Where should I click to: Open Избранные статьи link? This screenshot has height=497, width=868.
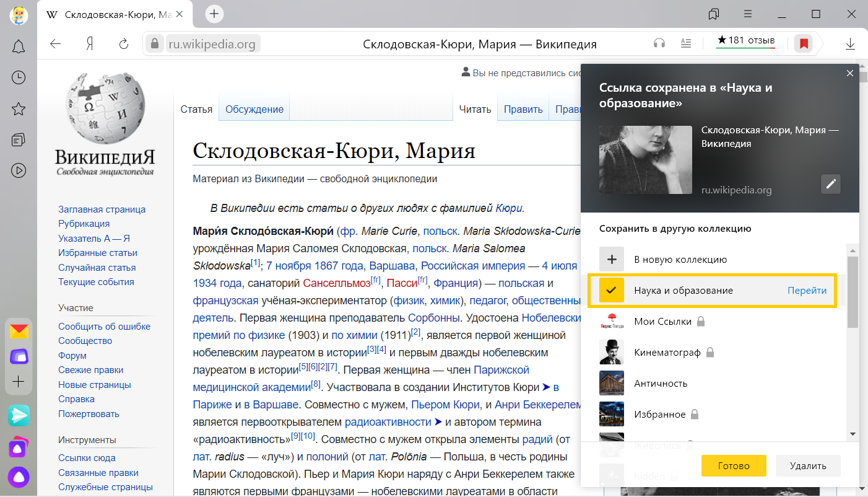[98, 253]
